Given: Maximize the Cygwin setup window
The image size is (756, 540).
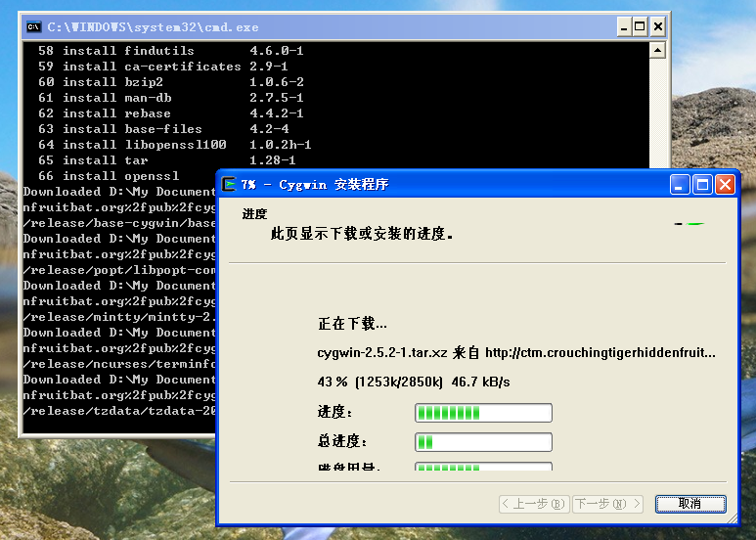Looking at the screenshot, I should tap(702, 185).
